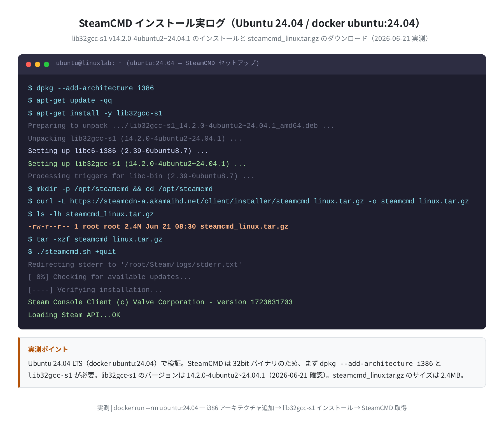The width and height of the screenshot is (504, 423).
Task: Click the green 'Setting up lib32gcc-s1' line
Action: 137,164
